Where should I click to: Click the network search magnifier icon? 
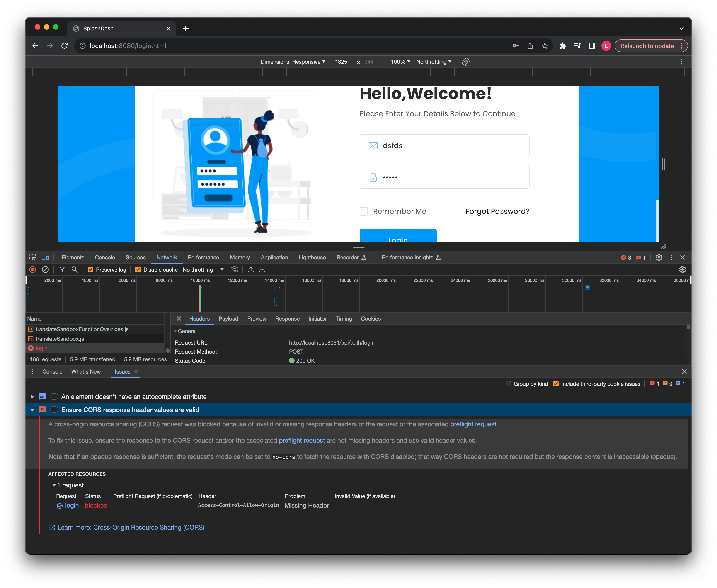75,270
